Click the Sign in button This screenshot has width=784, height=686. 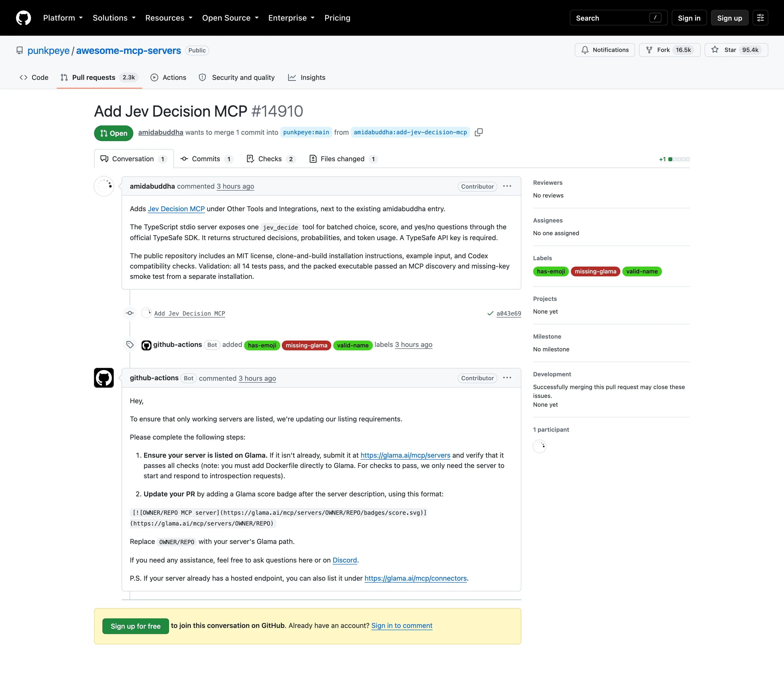coord(689,18)
